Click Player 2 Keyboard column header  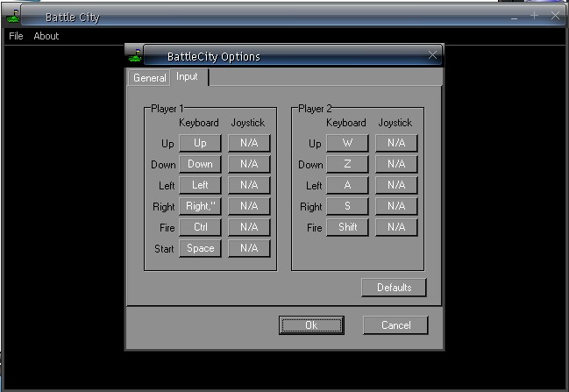(346, 123)
